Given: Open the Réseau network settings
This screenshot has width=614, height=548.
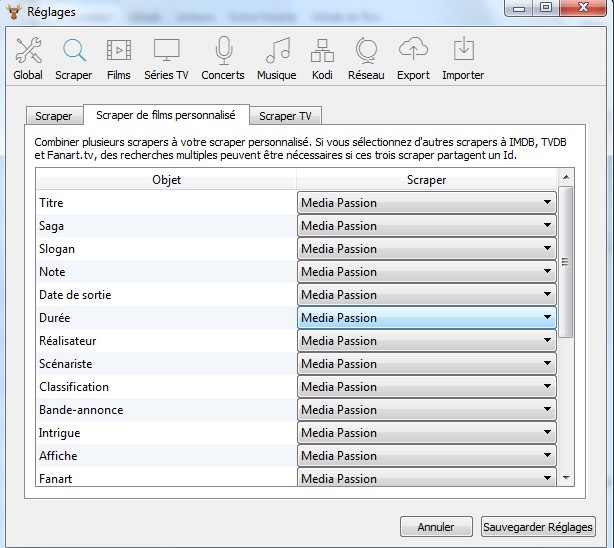Looking at the screenshot, I should coord(366,58).
